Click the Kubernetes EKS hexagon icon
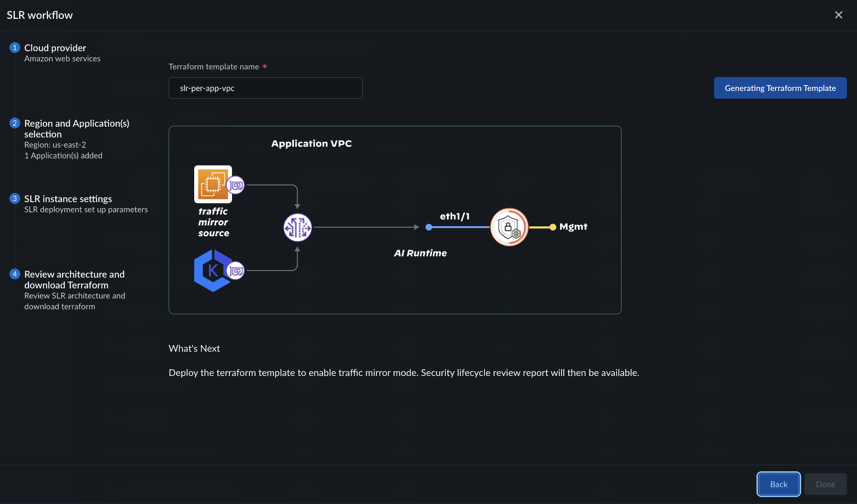The height and width of the screenshot is (504, 857). 212,270
